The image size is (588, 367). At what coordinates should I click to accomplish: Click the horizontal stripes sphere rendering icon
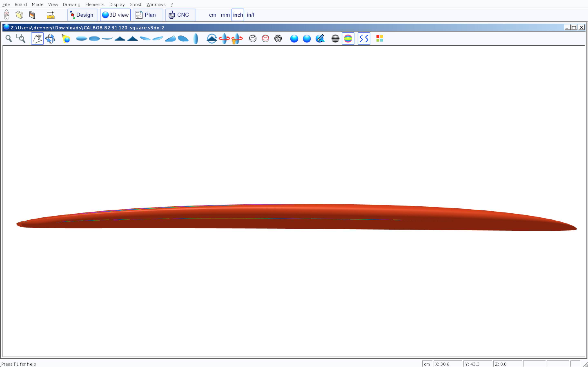pyautogui.click(x=335, y=39)
